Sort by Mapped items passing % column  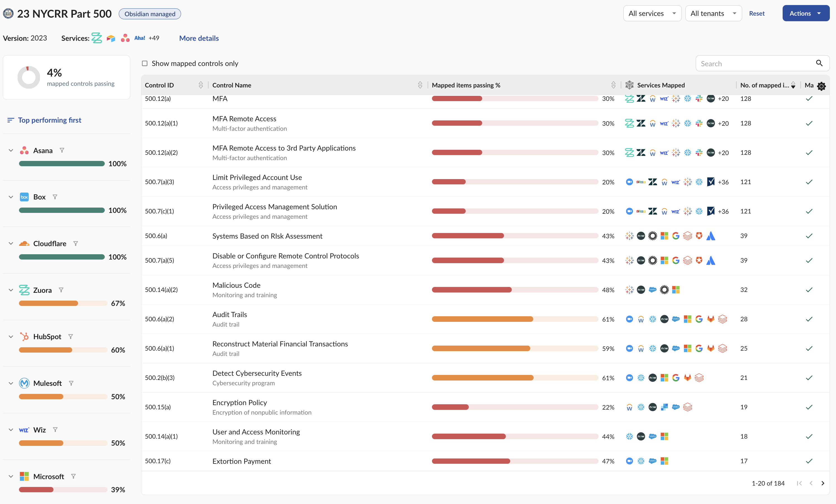click(x=613, y=85)
